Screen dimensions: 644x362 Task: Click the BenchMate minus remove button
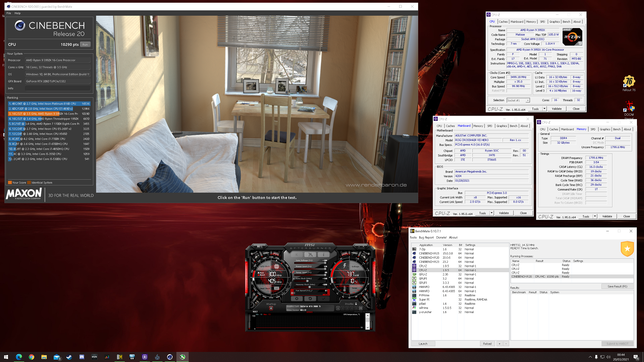tap(506, 344)
